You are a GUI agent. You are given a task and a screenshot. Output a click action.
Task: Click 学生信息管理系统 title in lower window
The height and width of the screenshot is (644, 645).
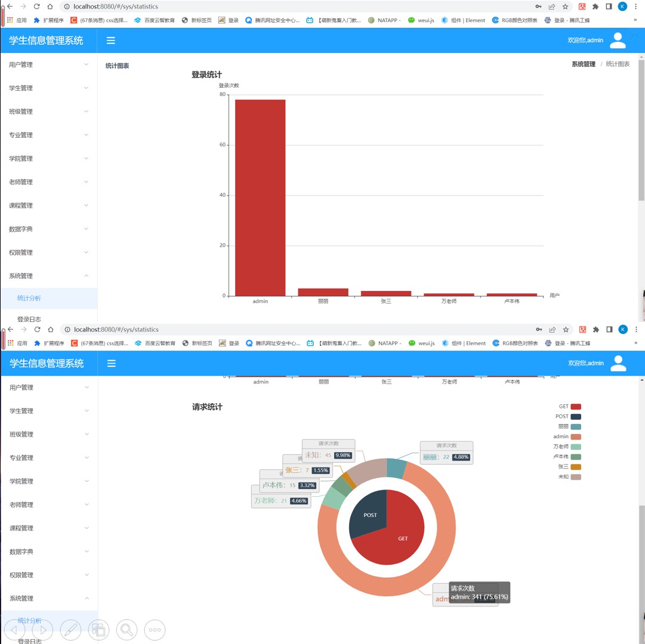(47, 363)
